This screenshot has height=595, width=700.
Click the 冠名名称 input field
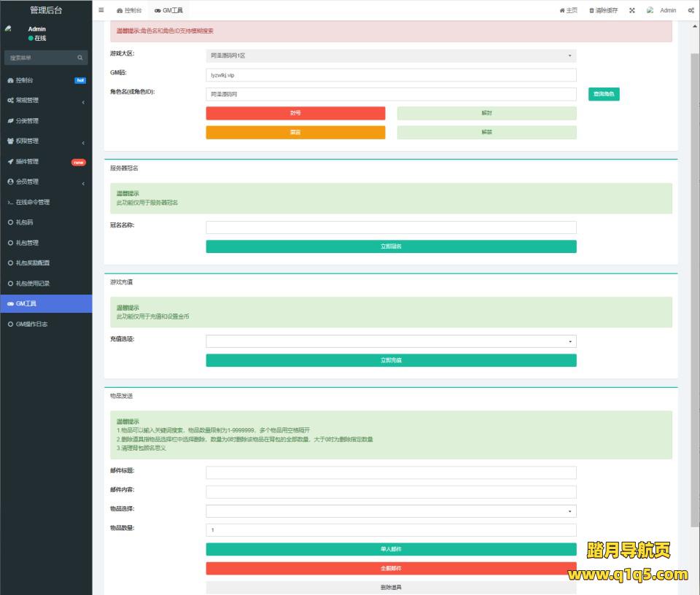pyautogui.click(x=391, y=227)
